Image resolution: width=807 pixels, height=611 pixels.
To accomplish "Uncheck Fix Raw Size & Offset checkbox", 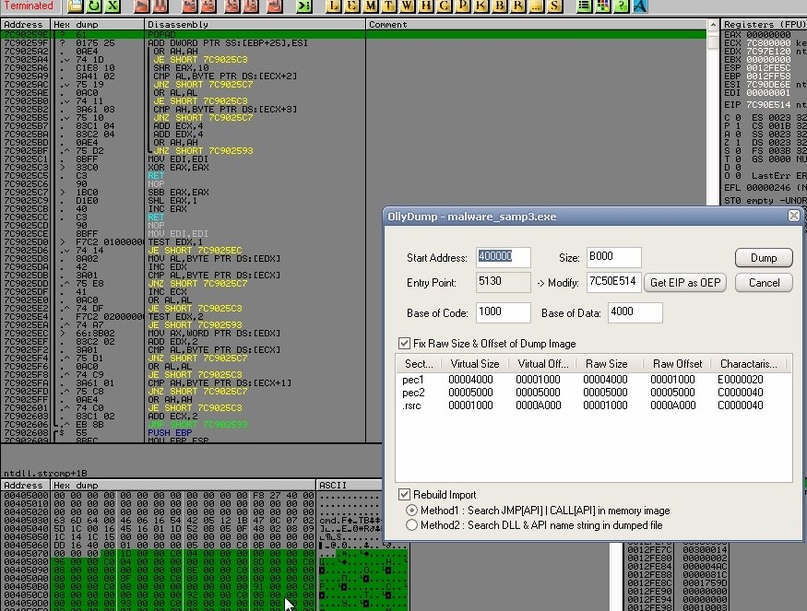I will tap(404, 343).
